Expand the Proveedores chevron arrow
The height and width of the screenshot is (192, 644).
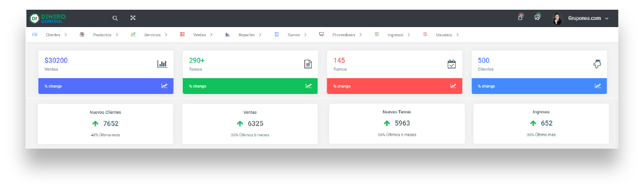pos(360,35)
